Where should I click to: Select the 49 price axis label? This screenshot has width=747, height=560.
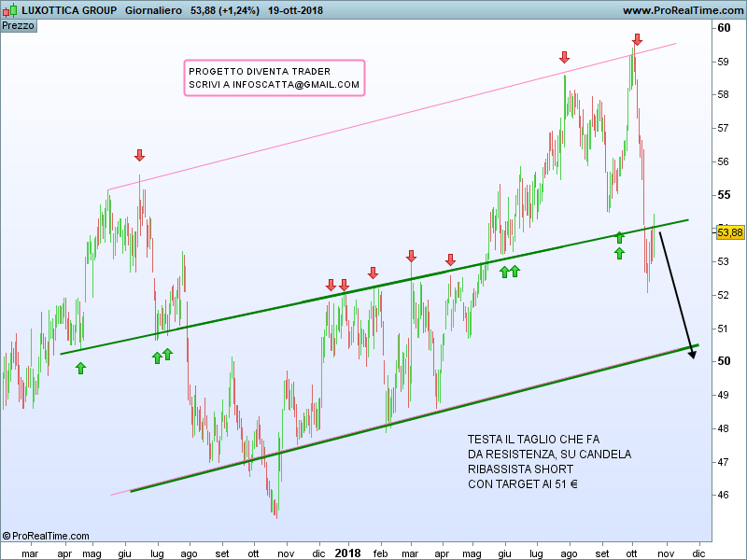coord(723,395)
